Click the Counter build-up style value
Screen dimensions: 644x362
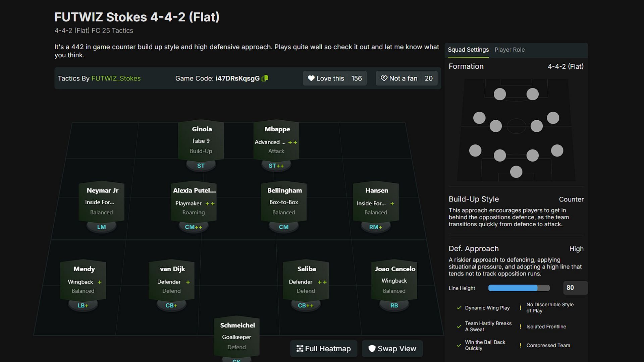point(571,199)
